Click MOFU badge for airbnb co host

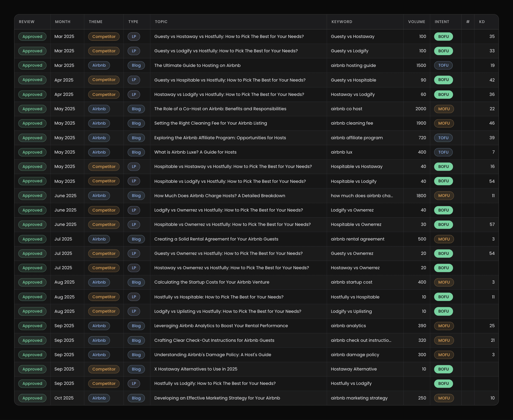coord(444,109)
